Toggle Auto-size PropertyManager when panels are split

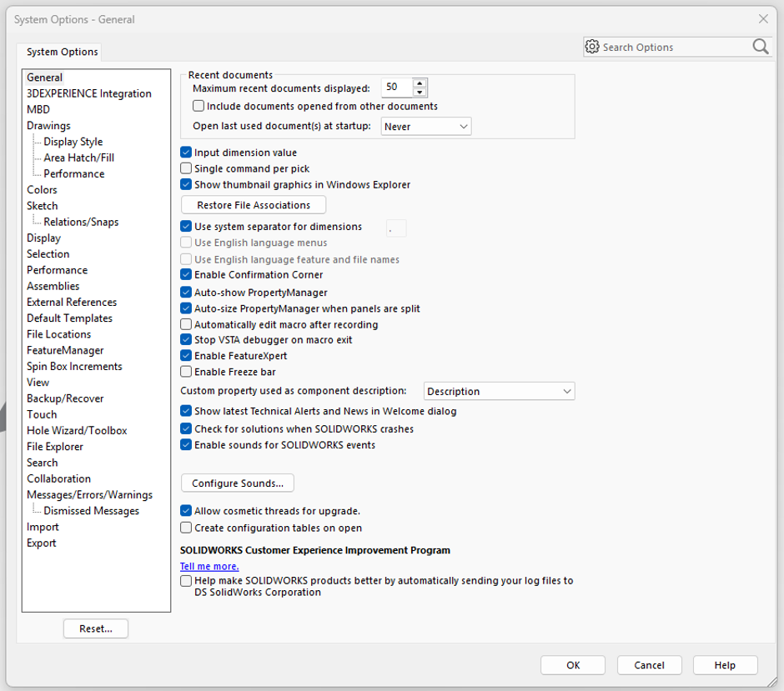[x=186, y=308]
